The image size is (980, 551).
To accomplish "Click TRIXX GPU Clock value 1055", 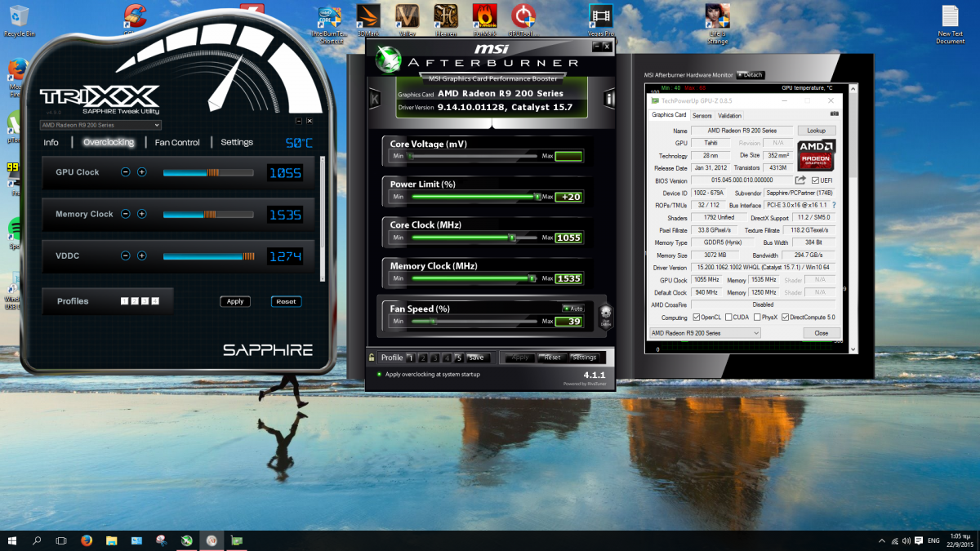I will [x=285, y=172].
